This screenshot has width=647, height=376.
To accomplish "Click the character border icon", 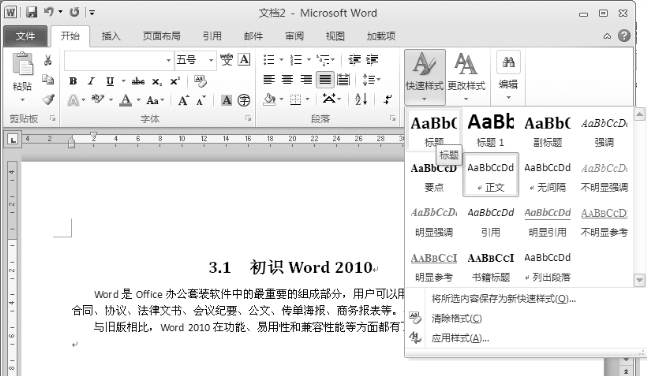I will (245, 60).
